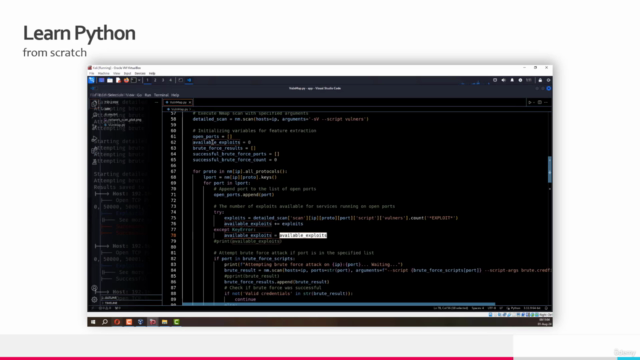
Task: Switch to workspace 4 in Kali panel
Action: 171,80
